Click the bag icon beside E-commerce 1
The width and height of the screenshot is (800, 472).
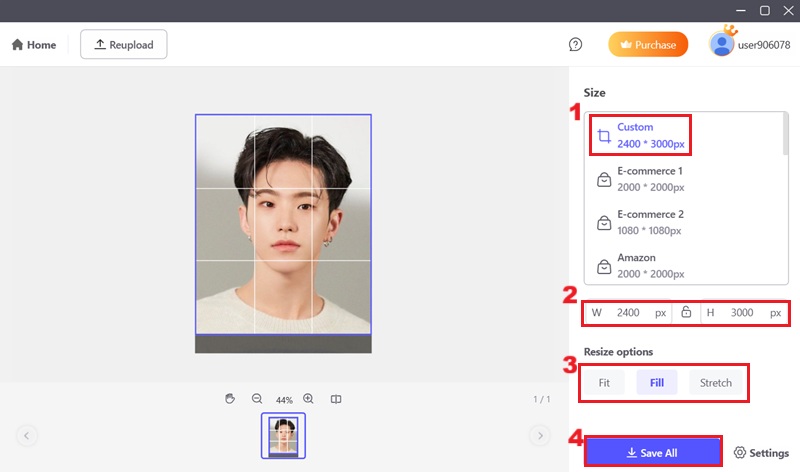pos(604,180)
